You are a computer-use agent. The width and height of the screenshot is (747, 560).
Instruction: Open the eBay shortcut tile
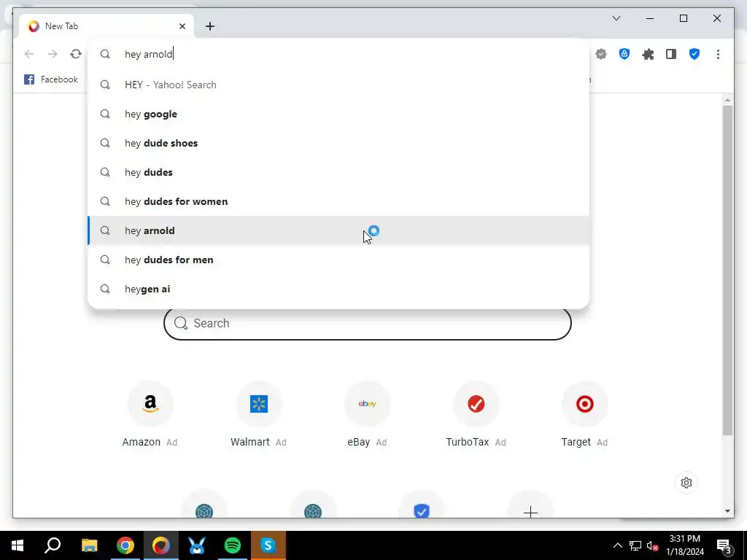tap(368, 415)
